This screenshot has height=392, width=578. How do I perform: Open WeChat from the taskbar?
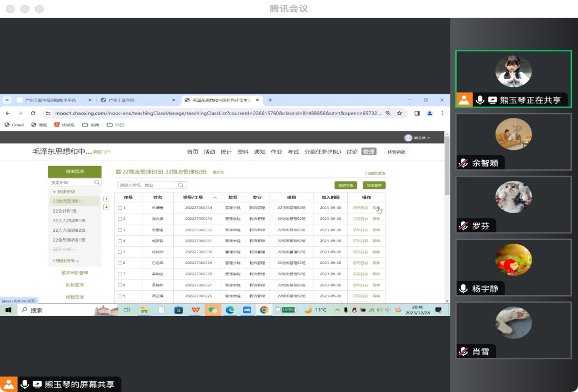coord(213,310)
